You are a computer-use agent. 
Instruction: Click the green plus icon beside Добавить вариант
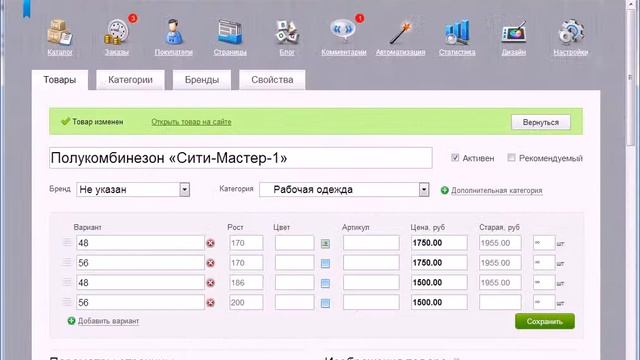coord(71,321)
